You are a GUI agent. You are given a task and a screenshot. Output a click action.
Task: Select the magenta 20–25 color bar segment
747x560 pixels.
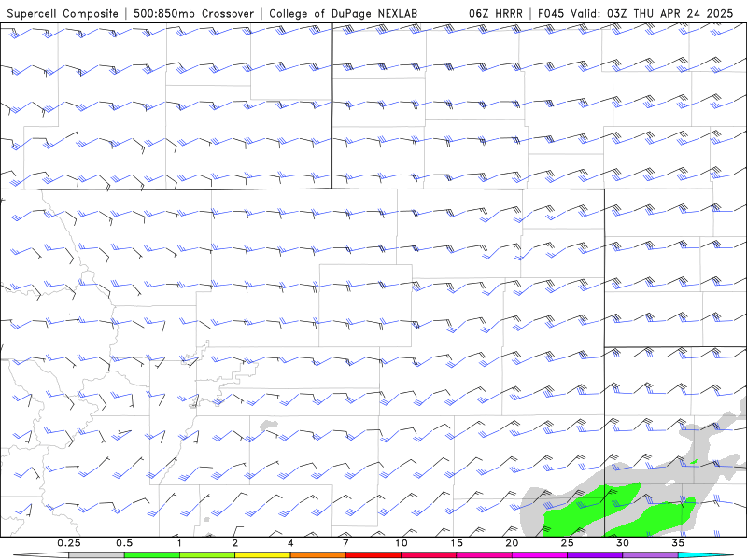540,555
